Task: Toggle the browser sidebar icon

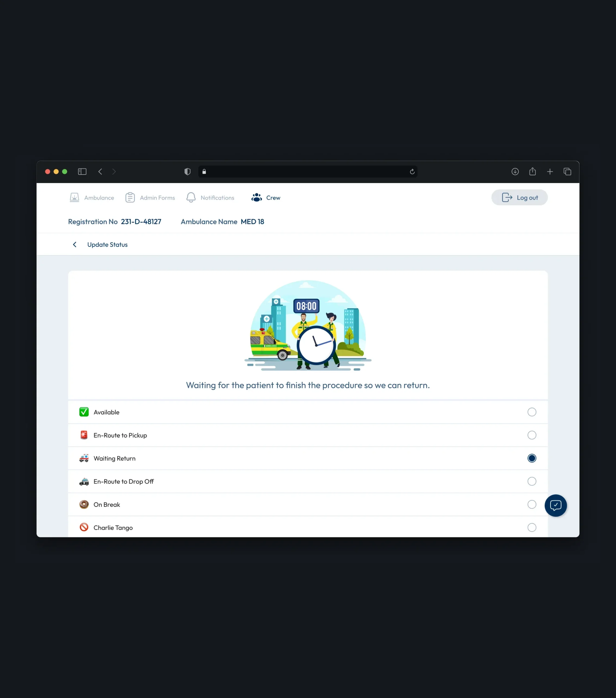Action: [82, 172]
